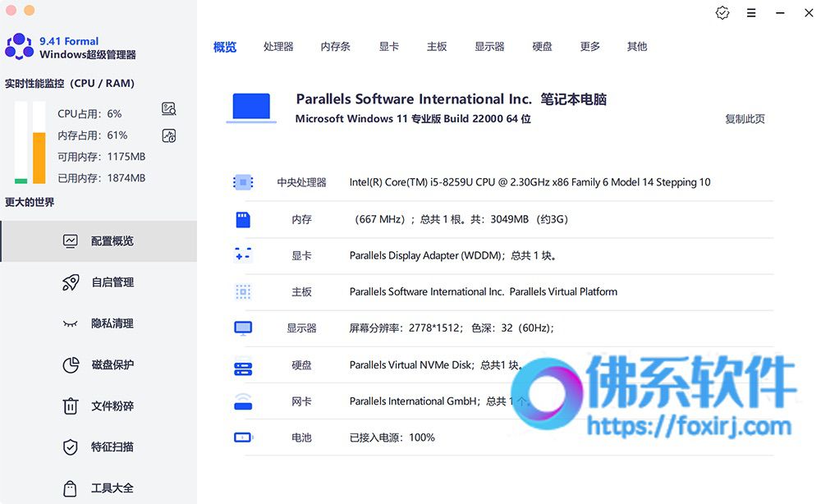
Task: Open the 特征扫描 shield item
Action: pos(99,447)
